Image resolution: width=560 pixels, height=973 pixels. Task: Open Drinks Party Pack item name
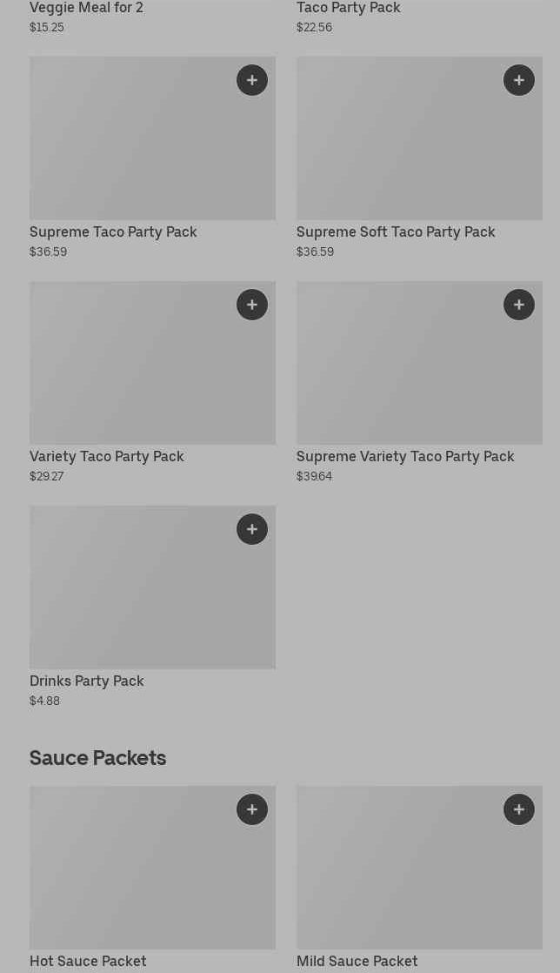click(87, 681)
